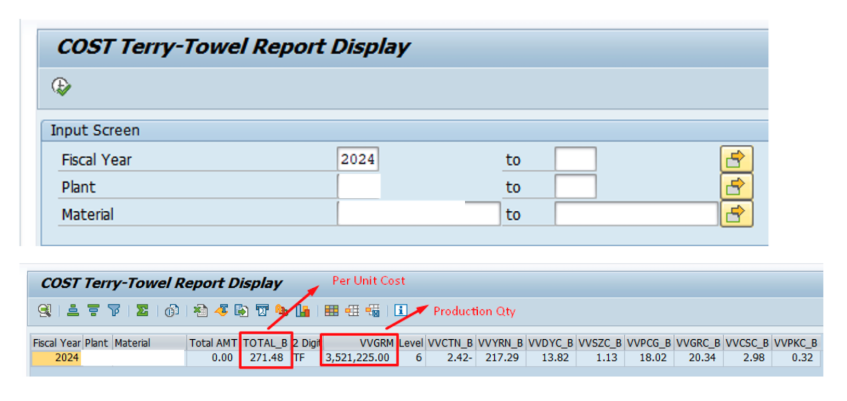The height and width of the screenshot is (401, 847).
Task: Open multiple selection for Material
Action: tap(736, 214)
